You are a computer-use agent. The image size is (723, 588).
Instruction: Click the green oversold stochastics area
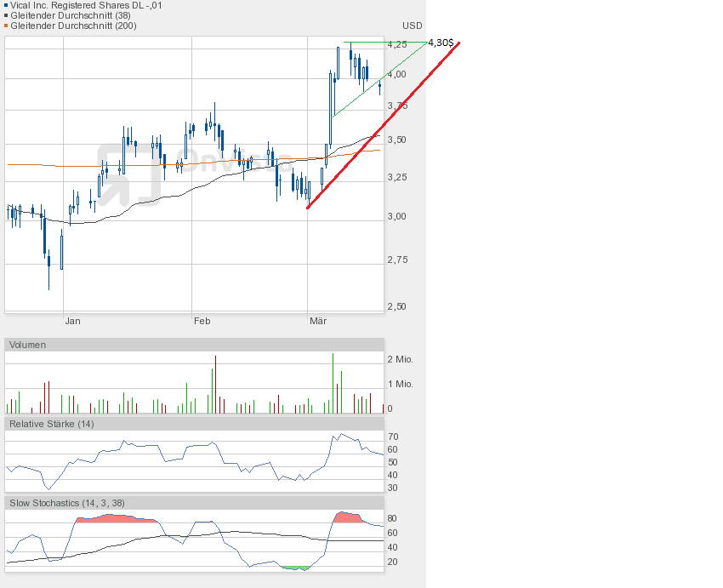(x=295, y=568)
